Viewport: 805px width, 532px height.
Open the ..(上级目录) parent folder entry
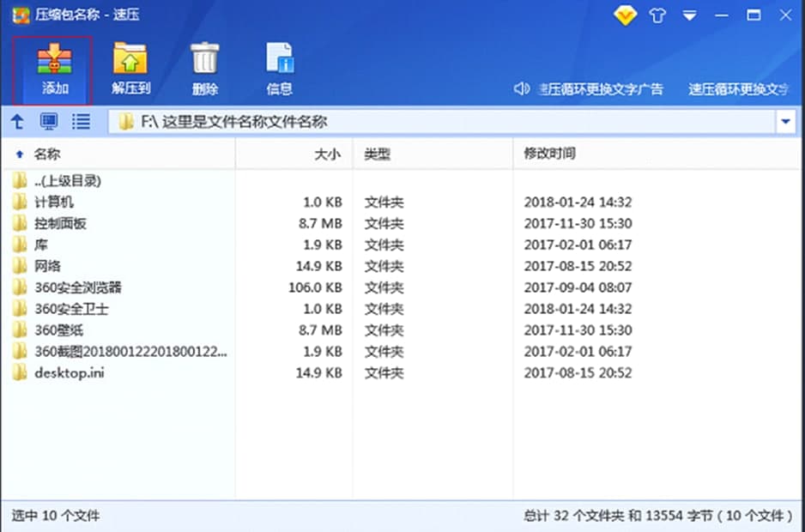tap(67, 181)
